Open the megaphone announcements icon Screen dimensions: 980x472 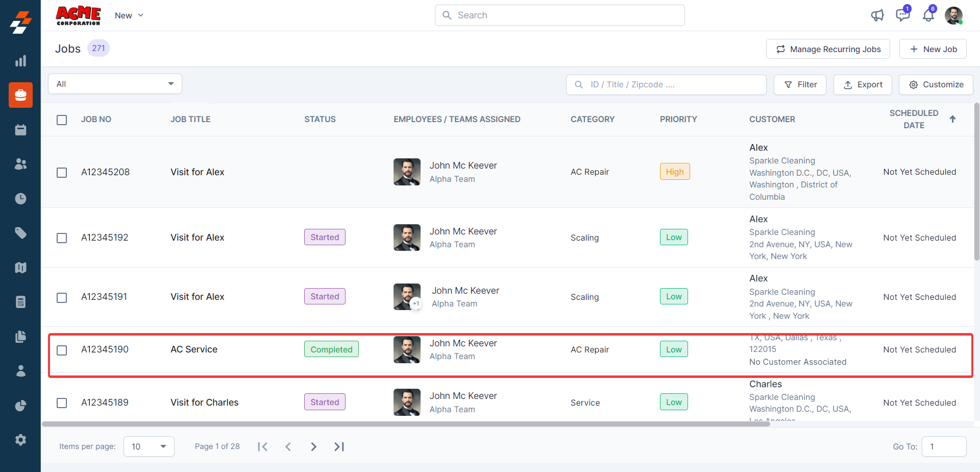pyautogui.click(x=877, y=15)
